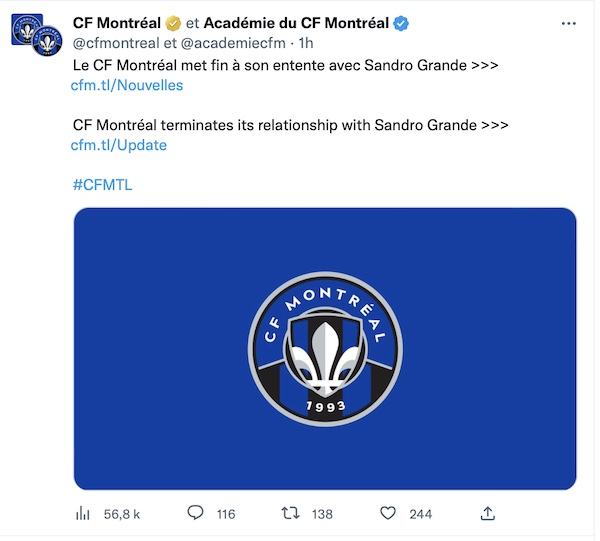The height and width of the screenshot is (541, 600).
Task: Open Académie du CF Montréal account name
Action: coord(296,23)
